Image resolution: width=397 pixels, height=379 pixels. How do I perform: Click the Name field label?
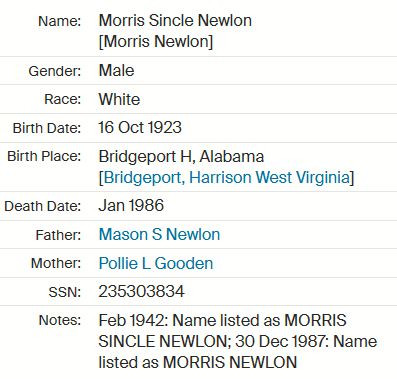pyautogui.click(x=60, y=21)
